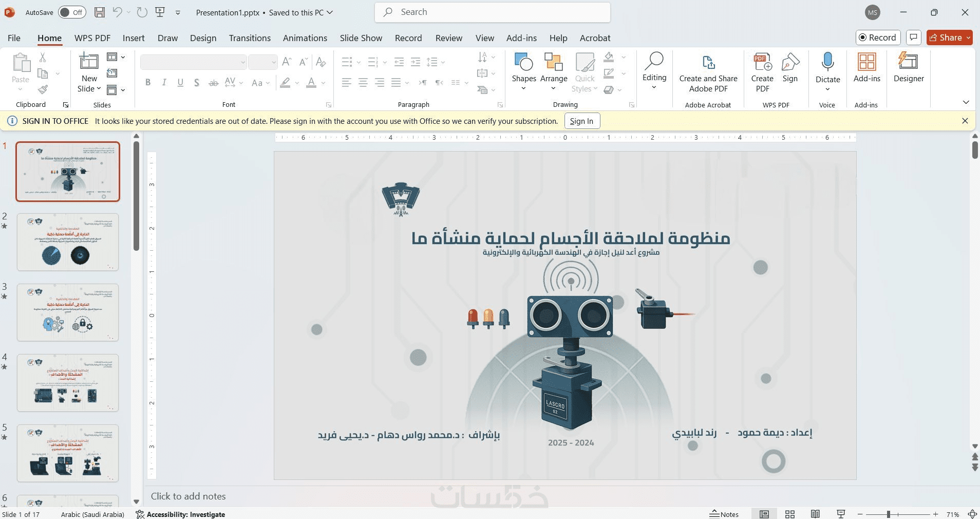
Task: Switch to the Design tab
Action: coord(203,38)
